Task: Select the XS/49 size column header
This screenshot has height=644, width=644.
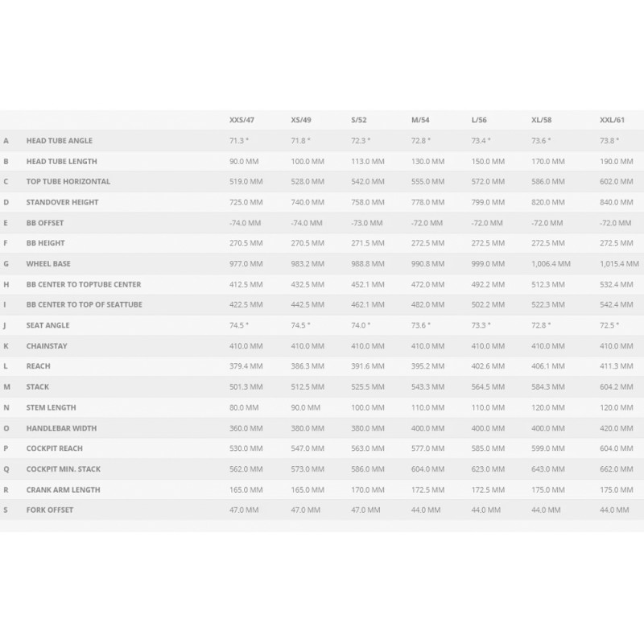Action: coord(301,120)
